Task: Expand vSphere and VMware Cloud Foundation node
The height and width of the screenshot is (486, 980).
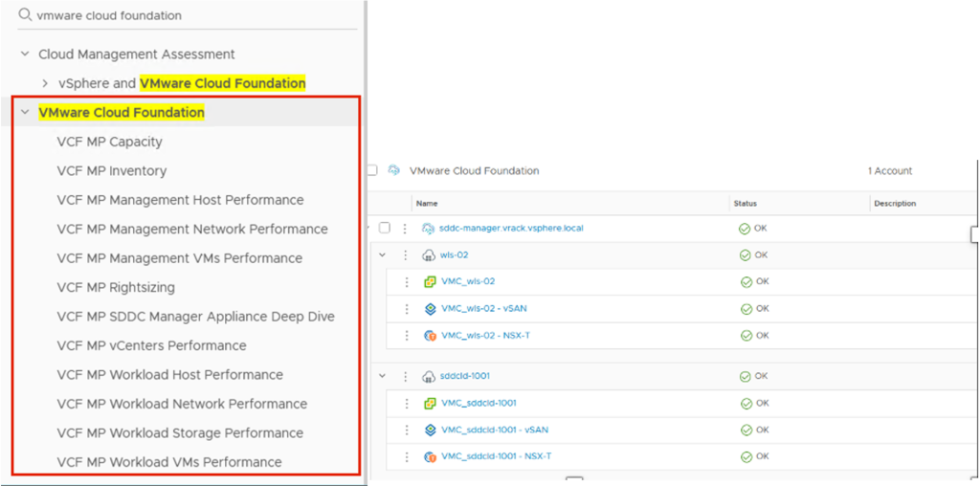Action: tap(45, 83)
